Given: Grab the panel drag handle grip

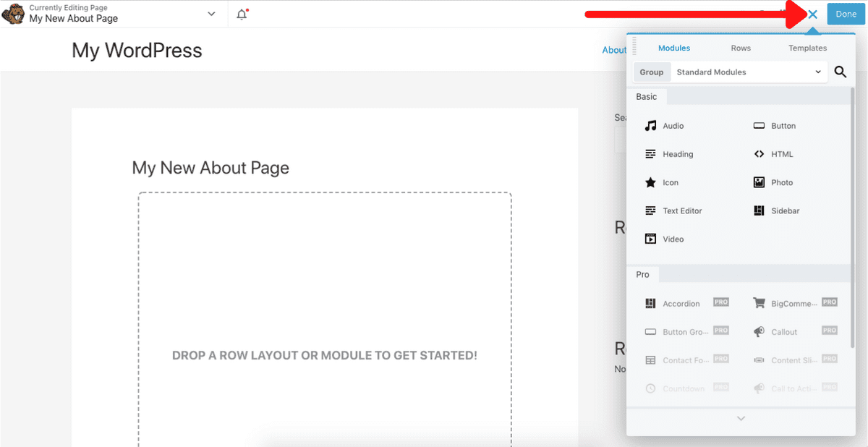Looking at the screenshot, I should click(x=634, y=46).
